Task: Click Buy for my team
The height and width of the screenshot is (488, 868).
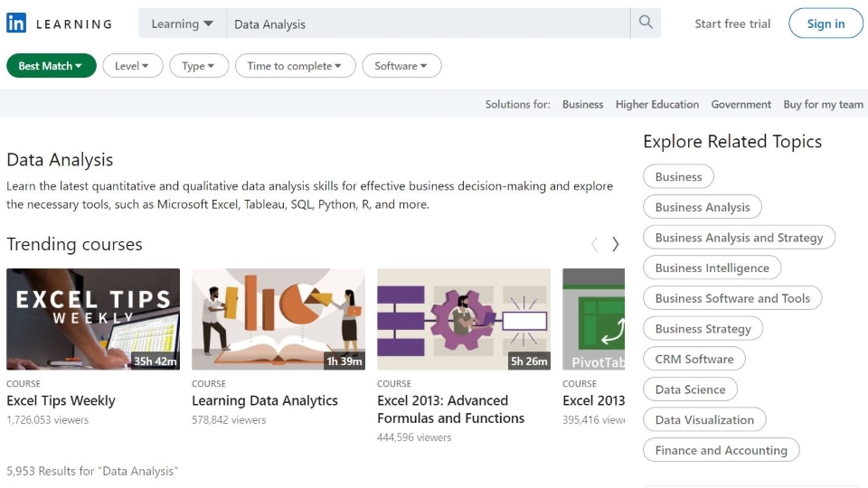Action: click(823, 104)
